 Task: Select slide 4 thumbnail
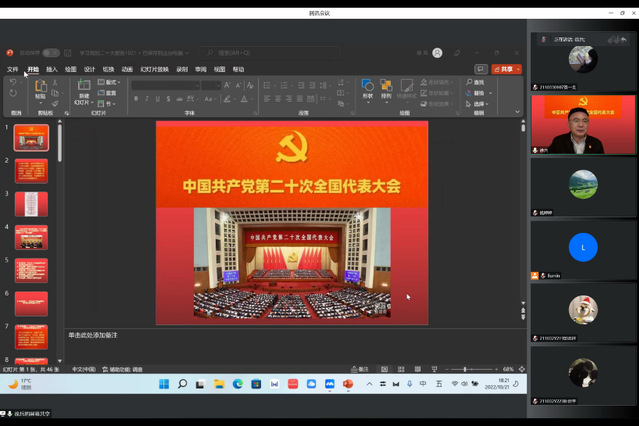(31, 237)
